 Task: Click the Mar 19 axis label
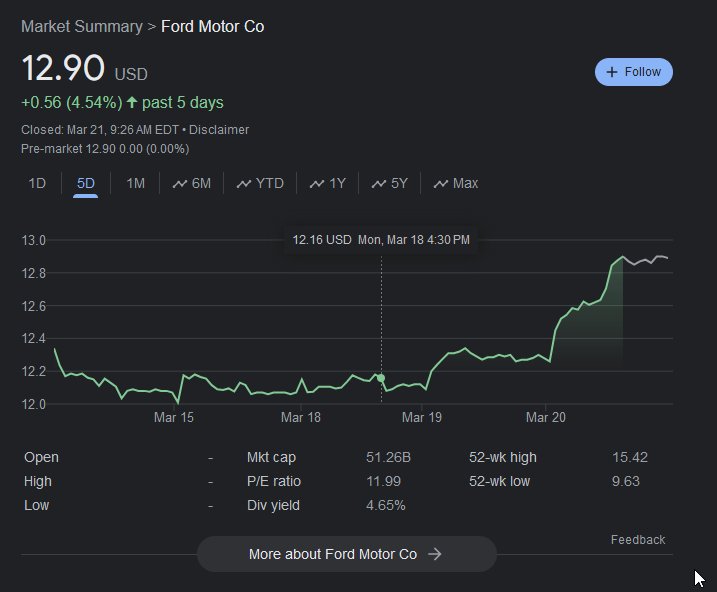pos(422,417)
